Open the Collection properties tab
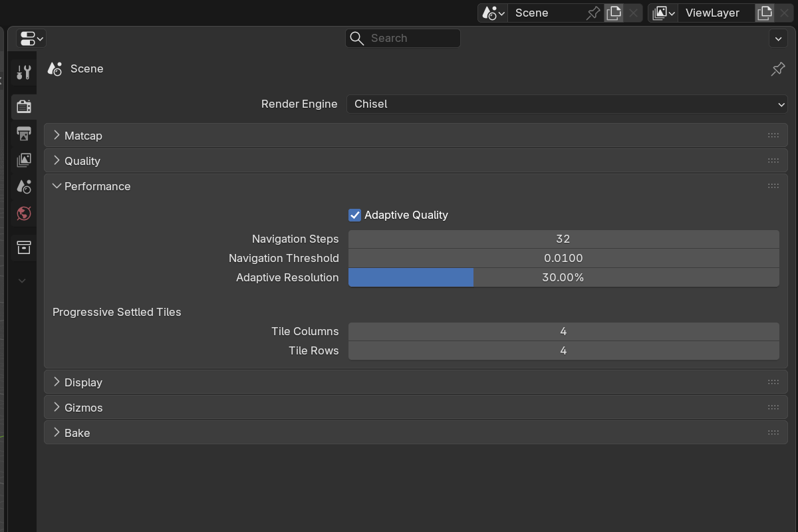 click(24, 247)
